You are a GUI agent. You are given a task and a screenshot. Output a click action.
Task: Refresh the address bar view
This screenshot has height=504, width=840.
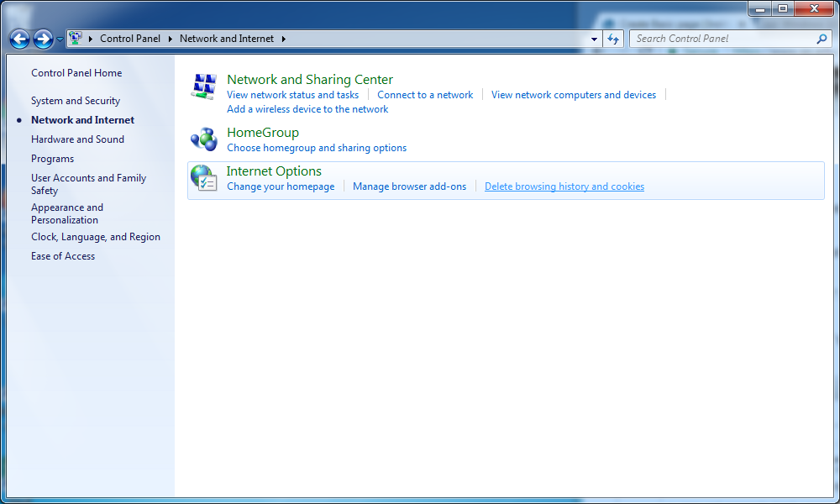613,39
